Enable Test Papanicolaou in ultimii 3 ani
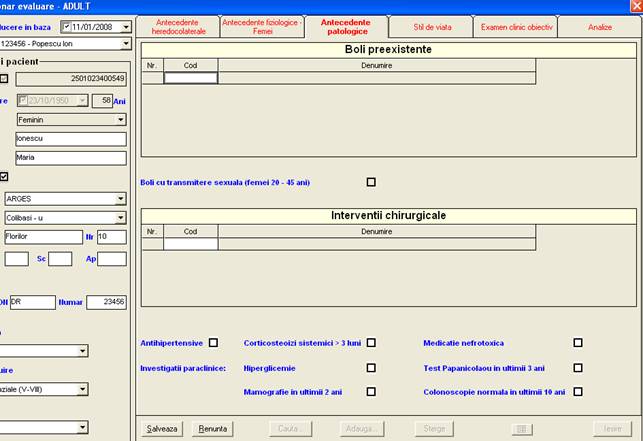This screenshot has height=441, width=643. pyautogui.click(x=578, y=367)
